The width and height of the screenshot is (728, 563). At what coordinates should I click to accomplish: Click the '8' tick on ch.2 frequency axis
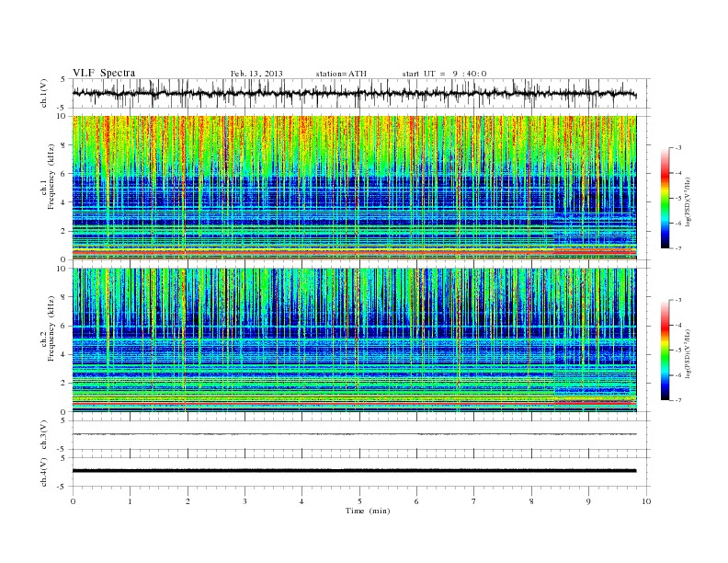pyautogui.click(x=64, y=297)
